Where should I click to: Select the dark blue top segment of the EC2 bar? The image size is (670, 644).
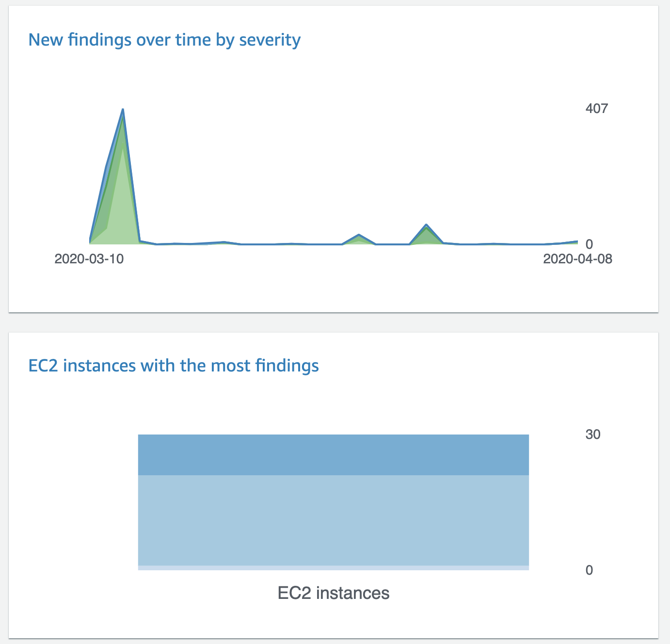tap(334, 455)
